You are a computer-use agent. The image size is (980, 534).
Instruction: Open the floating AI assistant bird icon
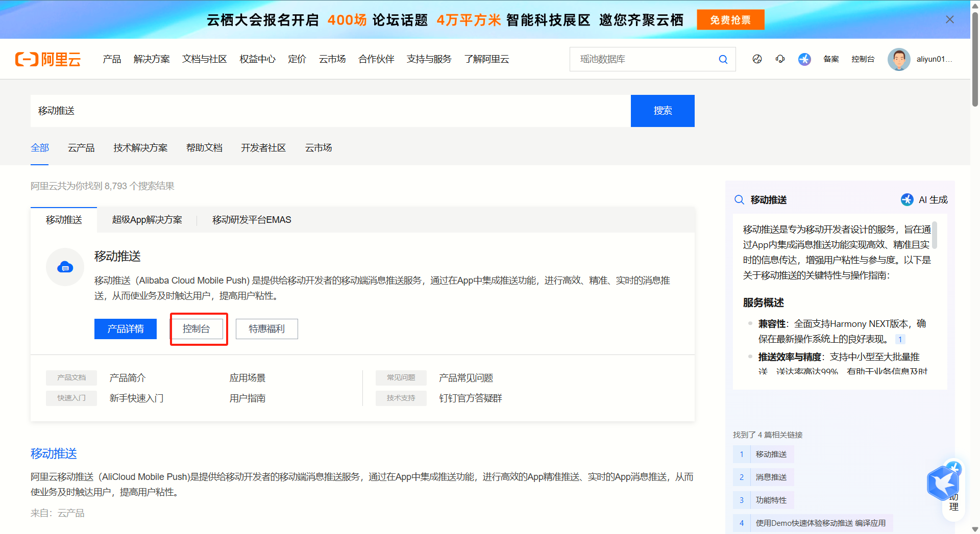[x=943, y=482]
